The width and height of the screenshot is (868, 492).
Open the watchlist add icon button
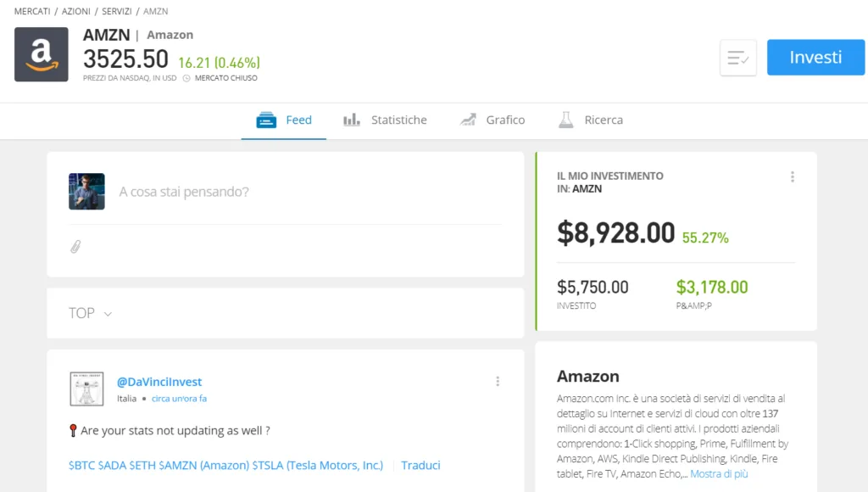(x=738, y=58)
